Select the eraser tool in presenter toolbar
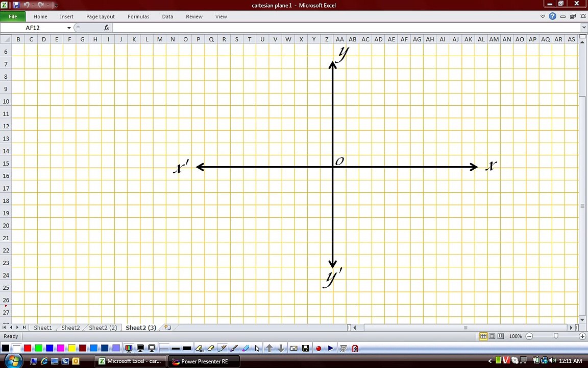This screenshot has height=368, width=588. 211,349
